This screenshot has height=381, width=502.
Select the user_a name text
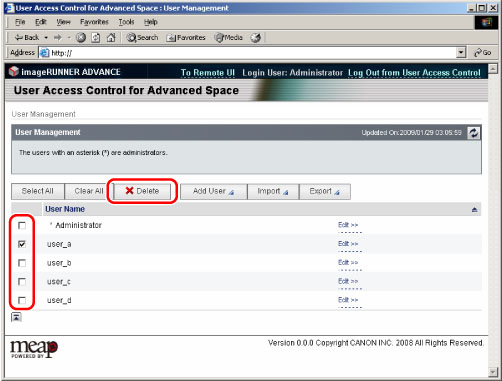coord(59,244)
